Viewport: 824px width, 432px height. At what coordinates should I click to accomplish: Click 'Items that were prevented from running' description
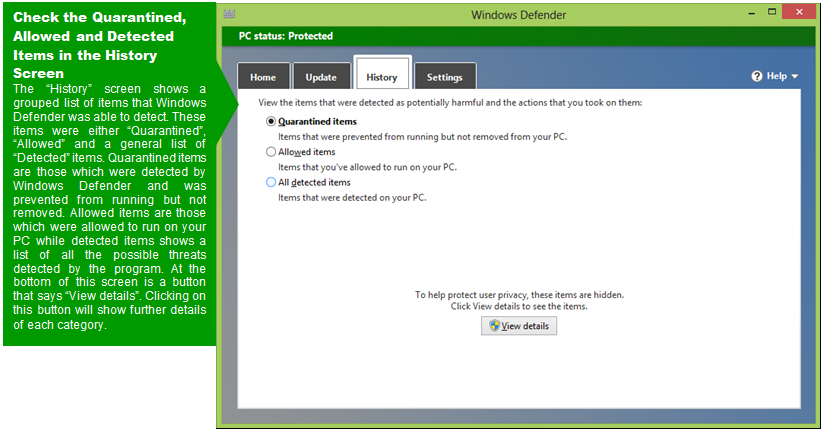click(x=423, y=137)
